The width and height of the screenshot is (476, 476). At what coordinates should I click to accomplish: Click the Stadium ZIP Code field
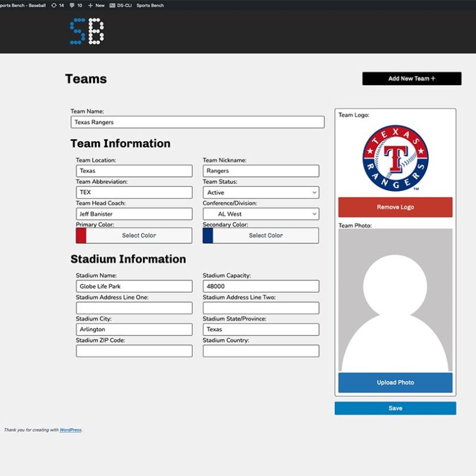[134, 351]
